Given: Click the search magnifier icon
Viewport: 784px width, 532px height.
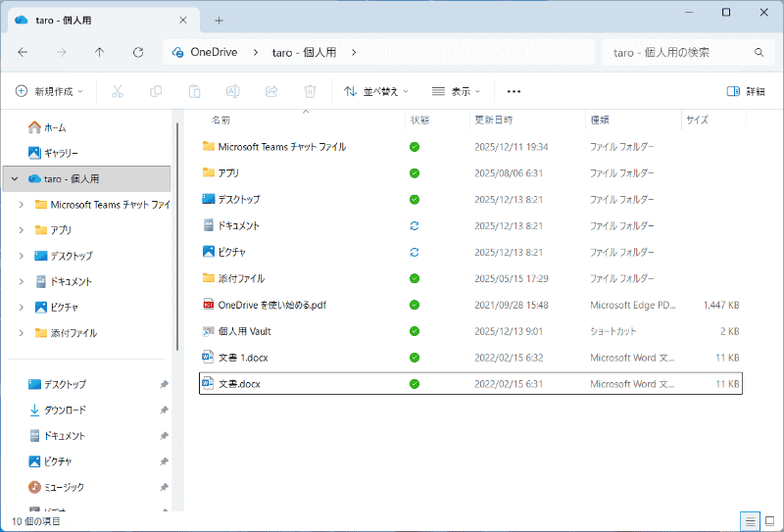Looking at the screenshot, I should click(759, 53).
